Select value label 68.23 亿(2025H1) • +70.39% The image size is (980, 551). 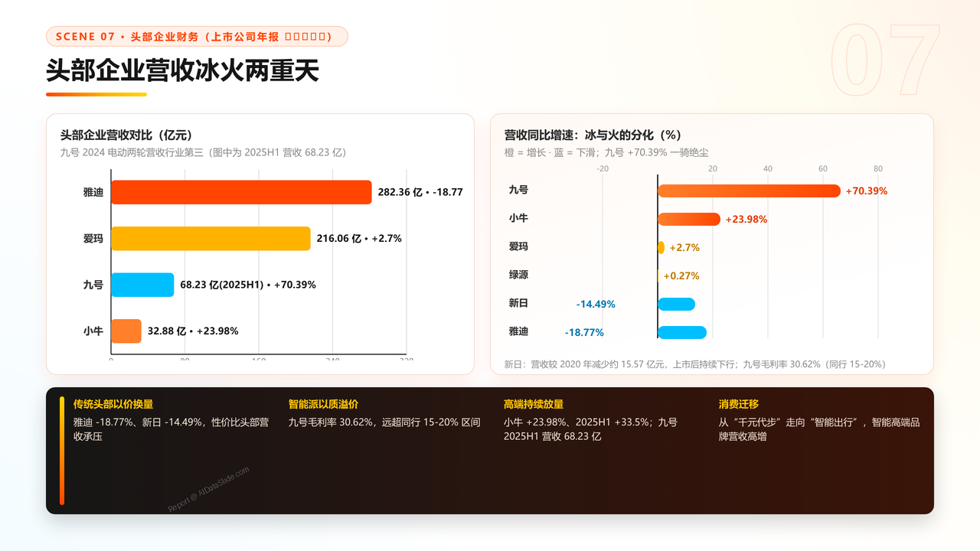click(248, 285)
